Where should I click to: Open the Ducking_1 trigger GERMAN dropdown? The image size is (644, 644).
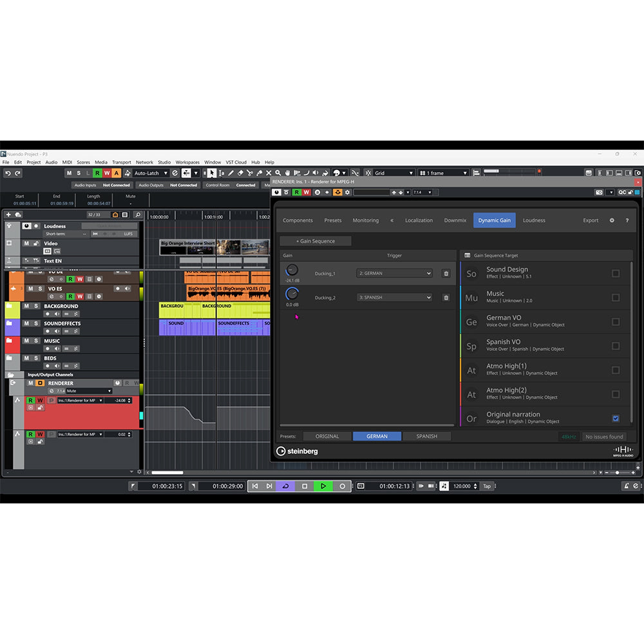pyautogui.click(x=394, y=274)
